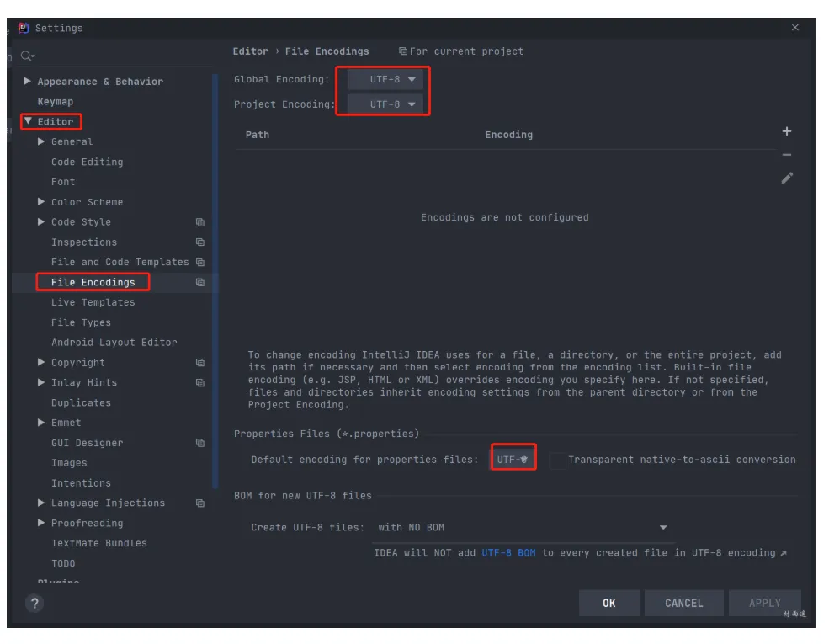Screen dimensions: 829x644
Task: Click the APPLY button
Action: (764, 604)
